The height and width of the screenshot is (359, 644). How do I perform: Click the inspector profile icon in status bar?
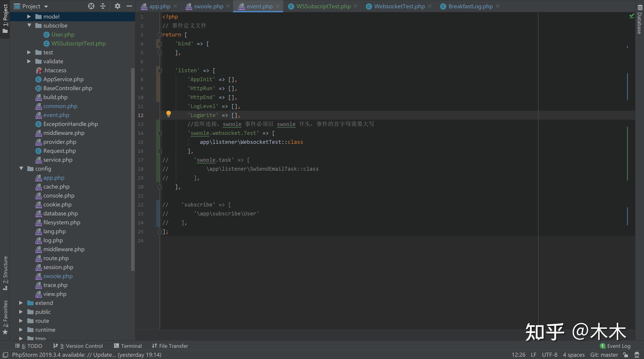pyautogui.click(x=637, y=355)
